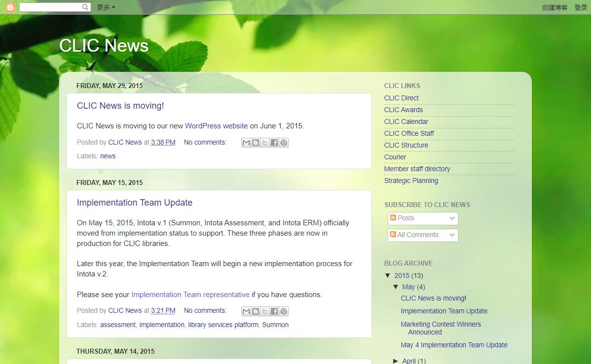
Task: Open the April archive month link
Action: click(409, 361)
